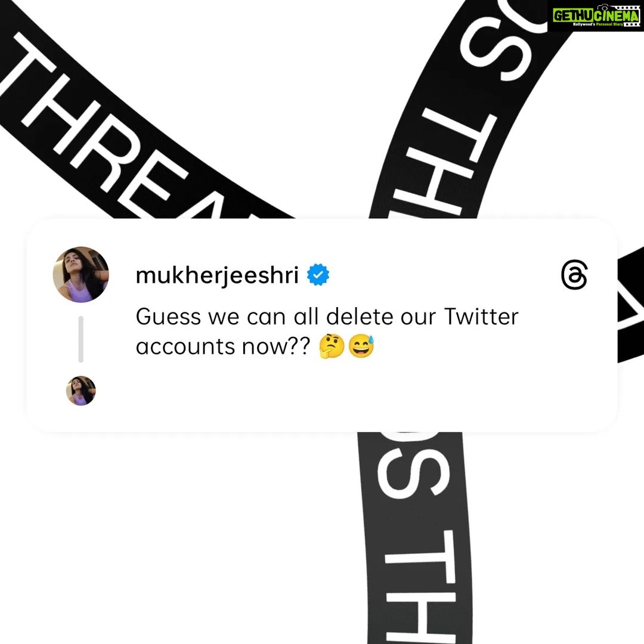Click the black banner fragment at the card's right edge
The image size is (644, 644).
pos(630,305)
